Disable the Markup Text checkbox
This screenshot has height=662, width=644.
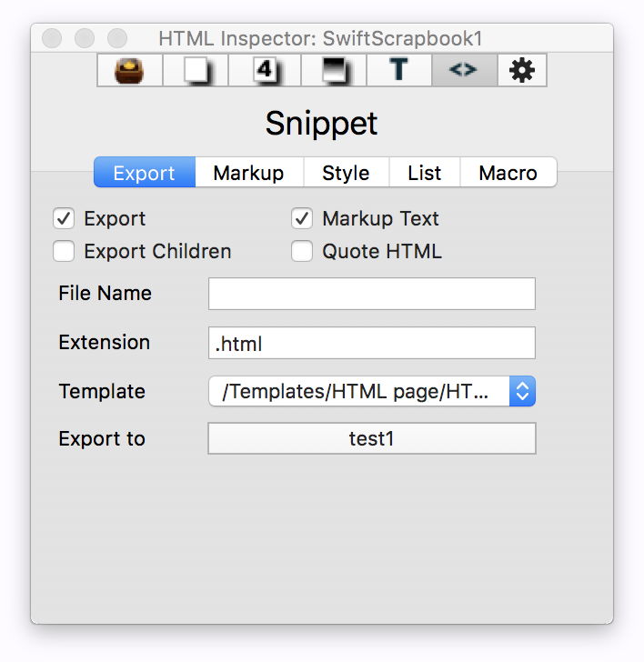point(302,219)
